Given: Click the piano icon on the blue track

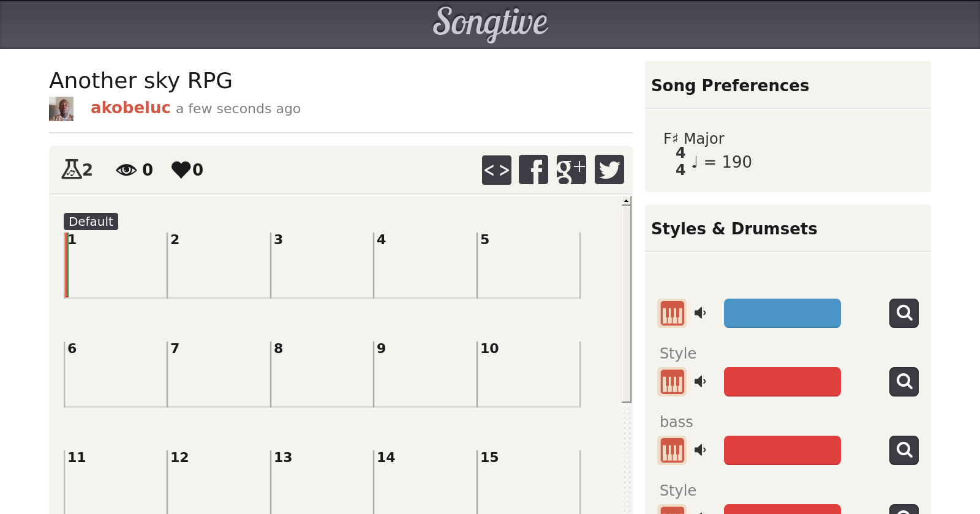Looking at the screenshot, I should pos(672,313).
